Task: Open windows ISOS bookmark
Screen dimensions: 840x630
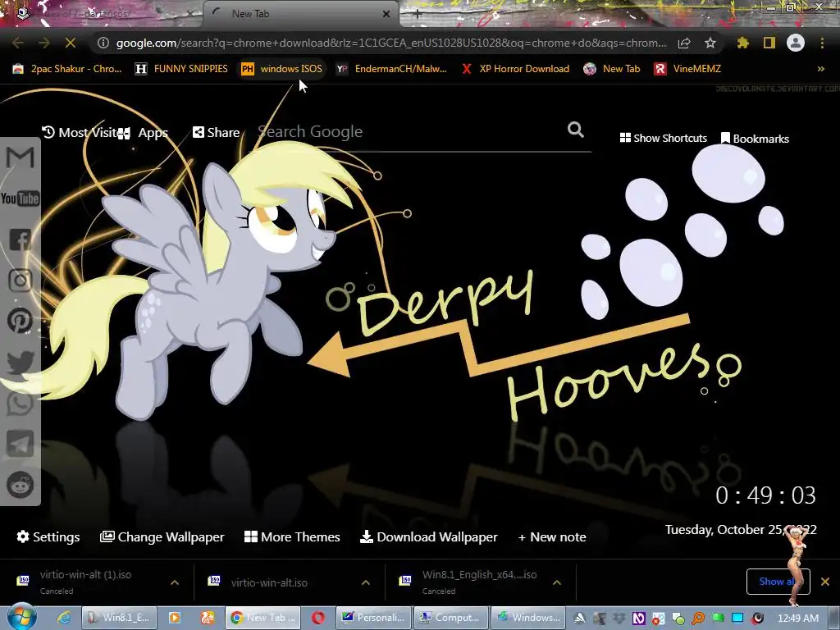Action: [282, 69]
